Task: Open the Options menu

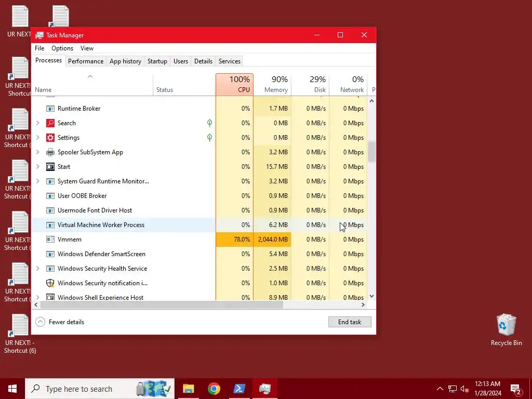Action: (62, 48)
